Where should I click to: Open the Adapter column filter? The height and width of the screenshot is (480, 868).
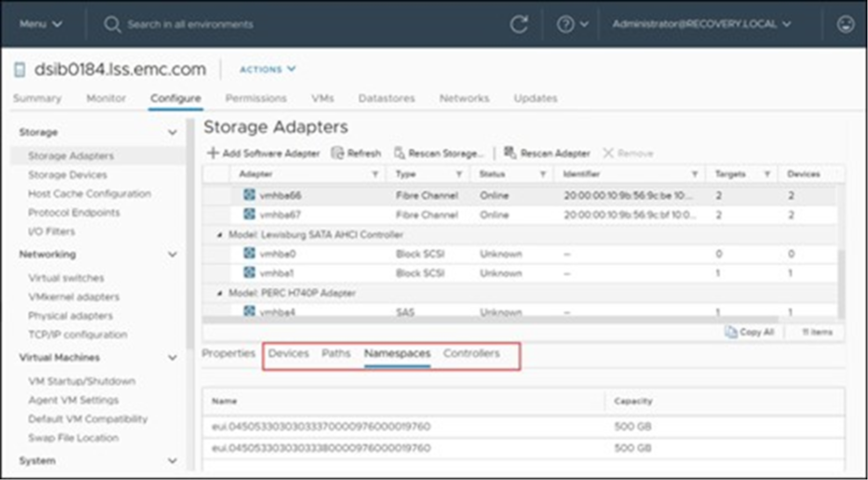pyautogui.click(x=375, y=174)
